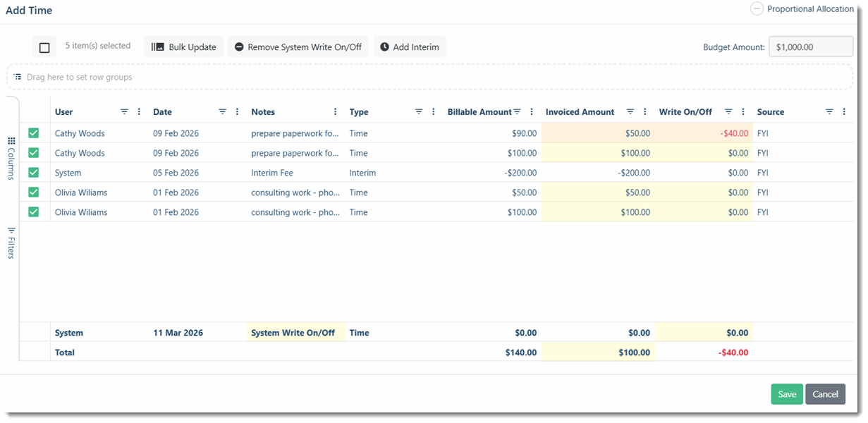Sort by the Type column header

tap(359, 112)
